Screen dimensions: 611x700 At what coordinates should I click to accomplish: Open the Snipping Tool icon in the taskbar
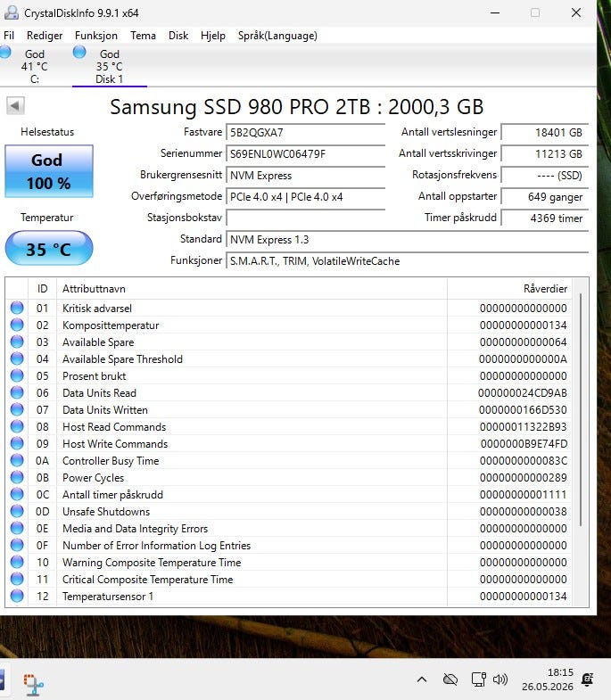tap(34, 684)
